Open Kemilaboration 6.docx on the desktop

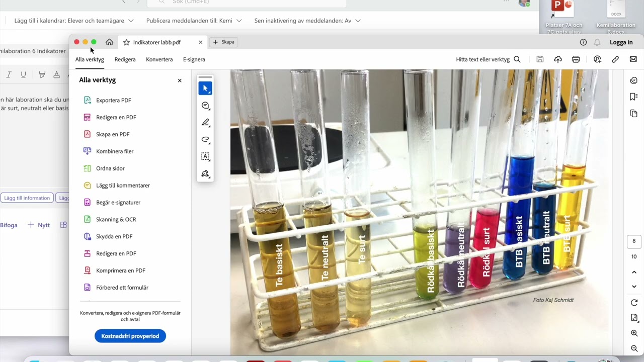[x=616, y=17]
